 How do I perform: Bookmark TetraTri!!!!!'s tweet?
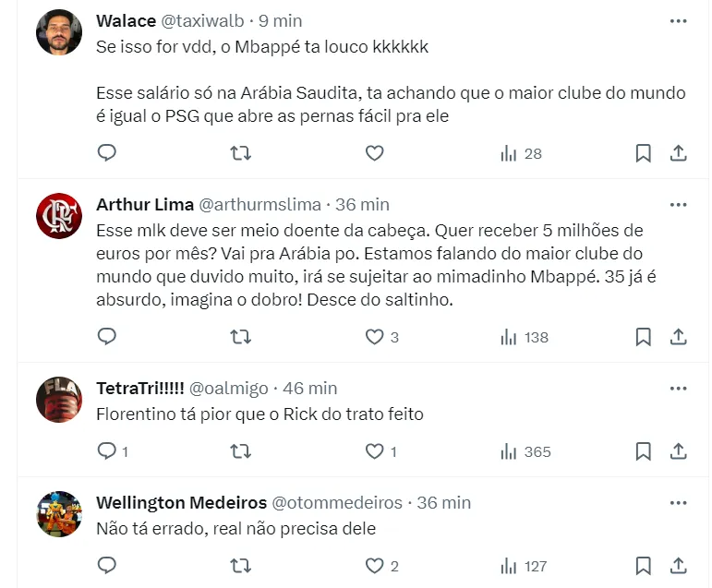(644, 451)
